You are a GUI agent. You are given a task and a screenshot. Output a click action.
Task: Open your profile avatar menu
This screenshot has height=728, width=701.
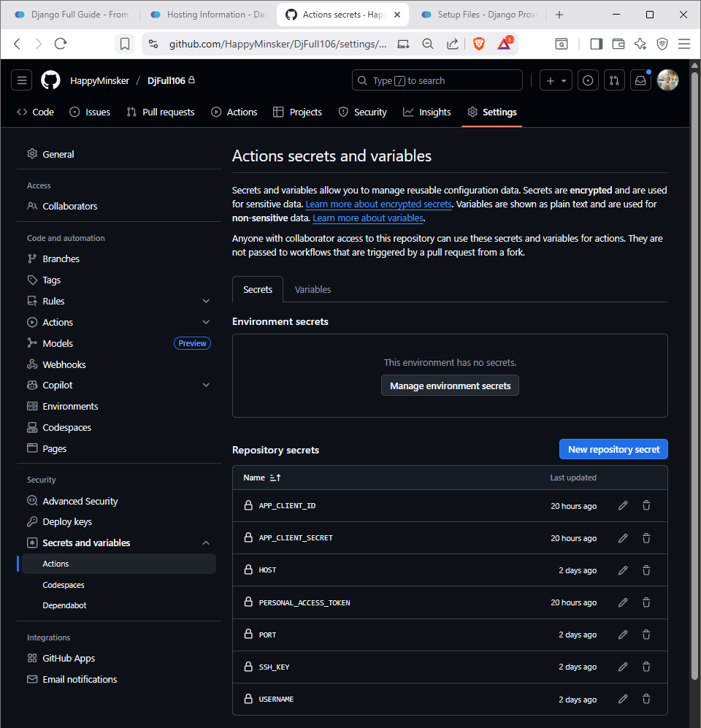point(668,80)
